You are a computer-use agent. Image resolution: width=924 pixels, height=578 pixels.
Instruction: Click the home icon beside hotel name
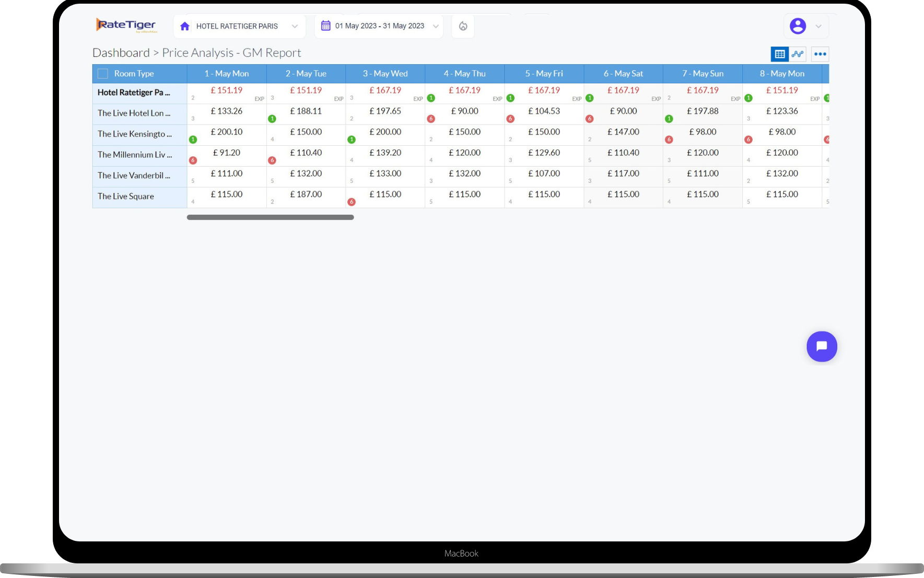185,26
